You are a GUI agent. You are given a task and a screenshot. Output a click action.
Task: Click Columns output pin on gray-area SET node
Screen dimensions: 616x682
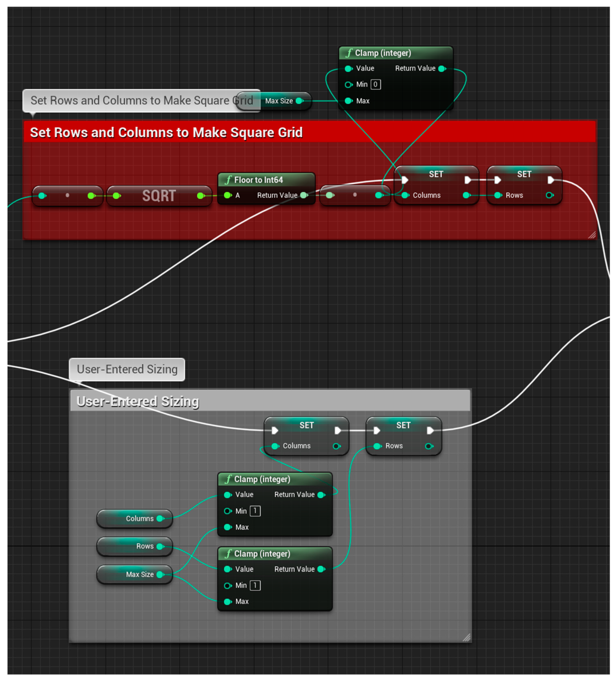coord(336,446)
